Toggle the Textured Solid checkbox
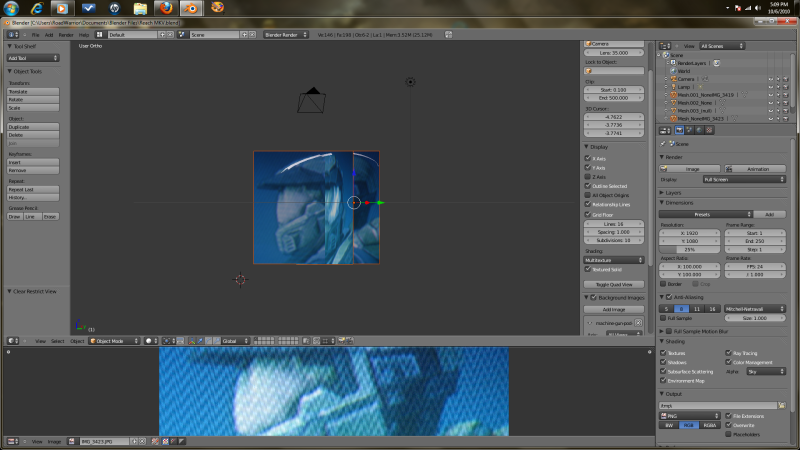The image size is (800, 450). point(588,269)
